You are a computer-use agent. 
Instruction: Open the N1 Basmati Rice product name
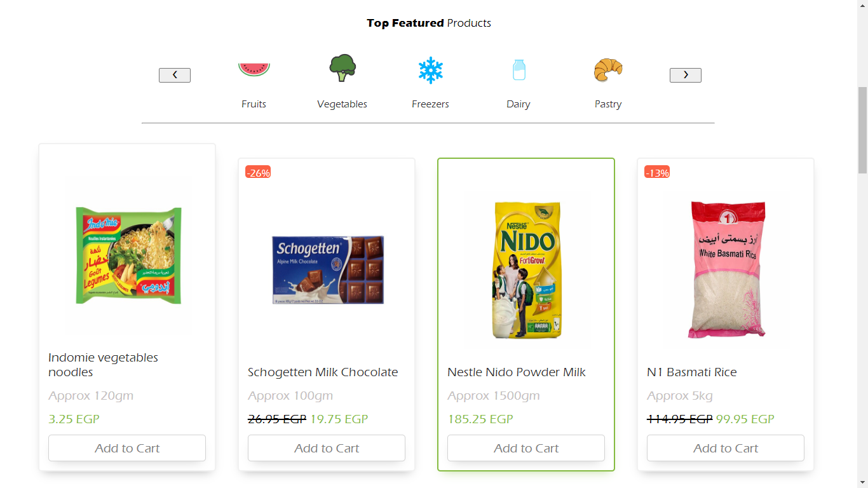coord(692,372)
